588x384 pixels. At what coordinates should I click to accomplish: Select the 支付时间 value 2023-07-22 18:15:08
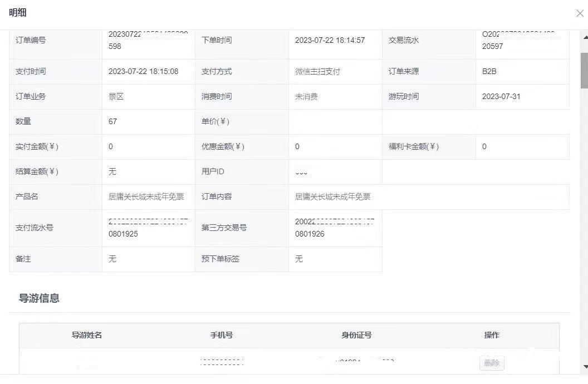click(143, 71)
